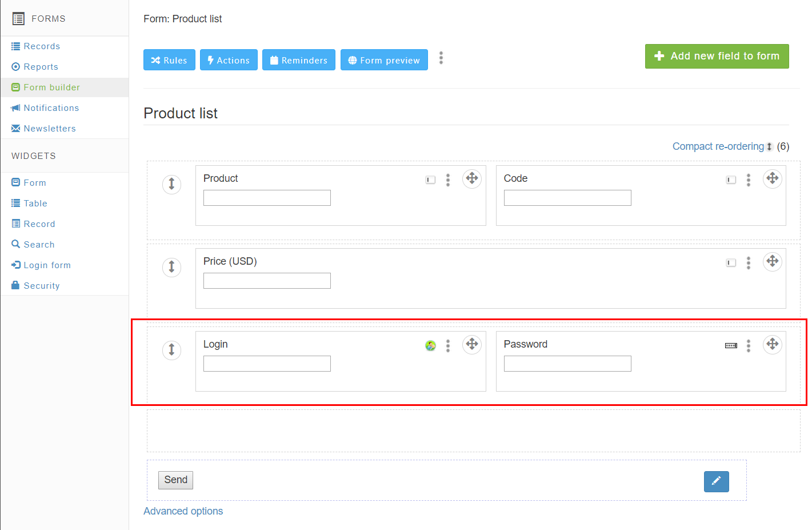The width and height of the screenshot is (812, 530).
Task: Click the Code field type icon
Action: pyautogui.click(x=731, y=180)
